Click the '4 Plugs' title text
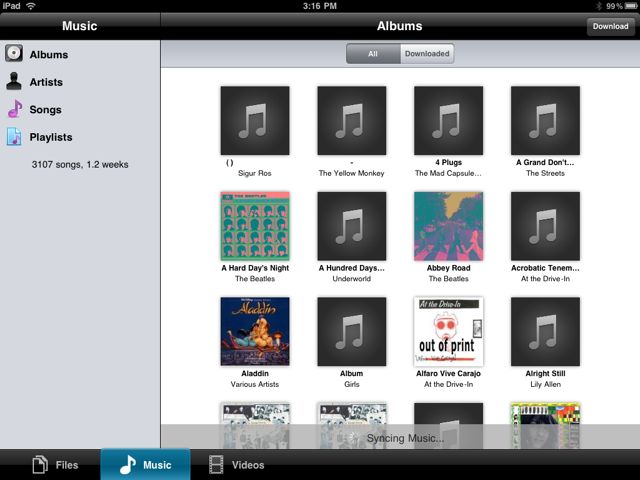Screen dimensions: 640x480 click(449, 162)
